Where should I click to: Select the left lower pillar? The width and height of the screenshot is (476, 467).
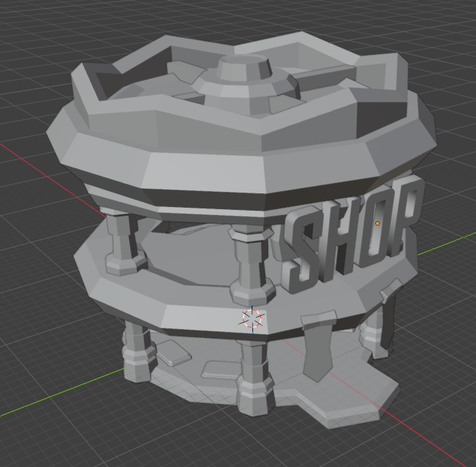(x=138, y=352)
